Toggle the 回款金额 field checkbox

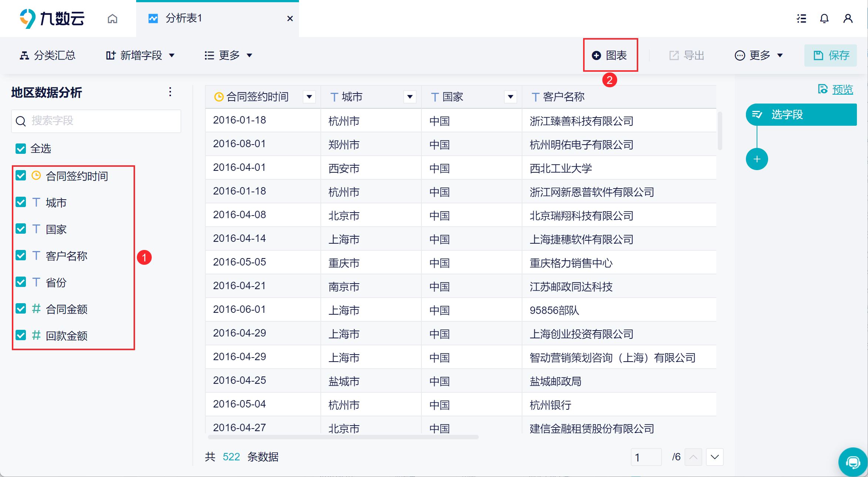[x=21, y=335]
